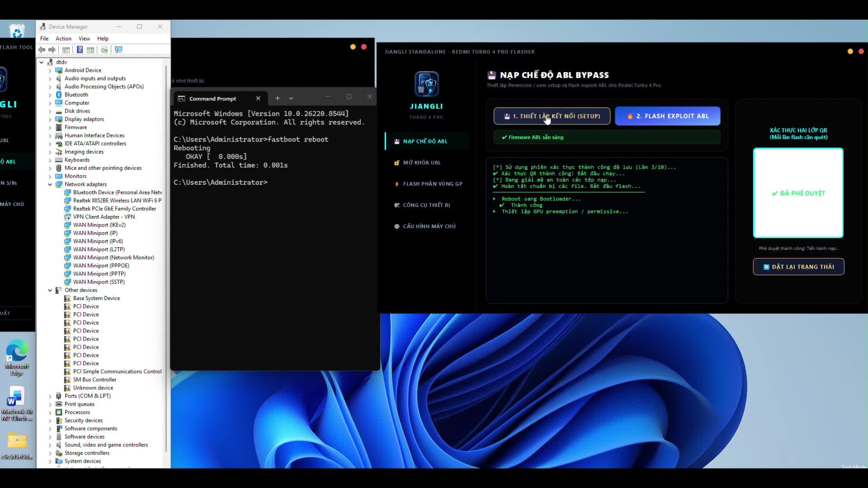This screenshot has width=868, height=488.
Task: Collapse the Other devices category
Action: (50, 290)
